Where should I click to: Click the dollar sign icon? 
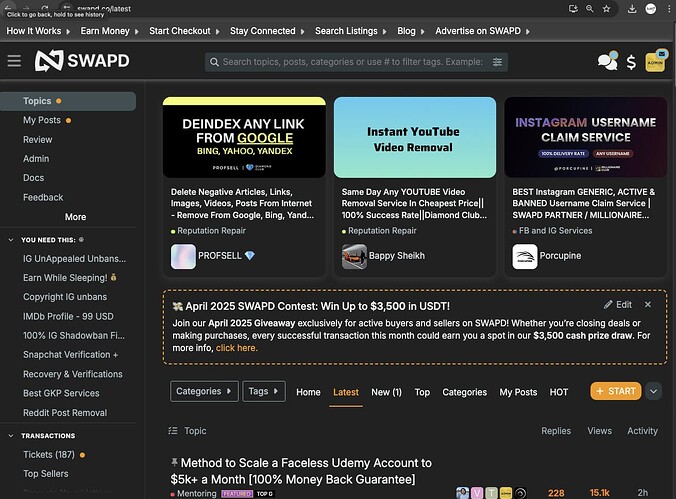tap(631, 63)
